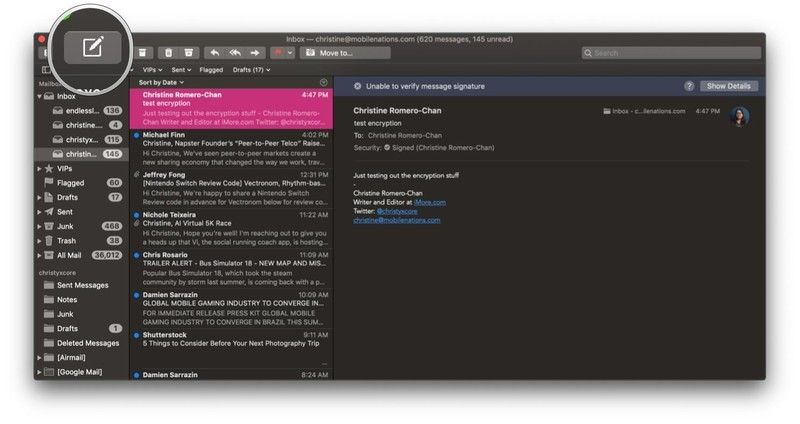This screenshot has height=424, width=800.
Task: Click the sender's avatar photo
Action: click(739, 116)
